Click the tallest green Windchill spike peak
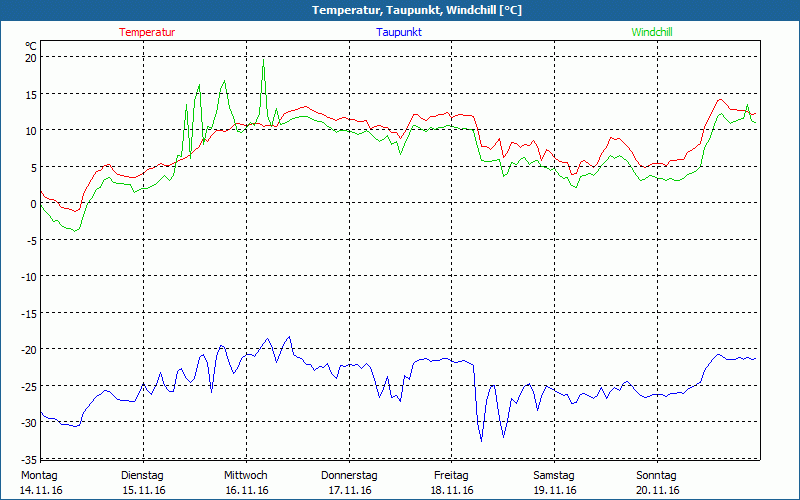 click(263, 64)
